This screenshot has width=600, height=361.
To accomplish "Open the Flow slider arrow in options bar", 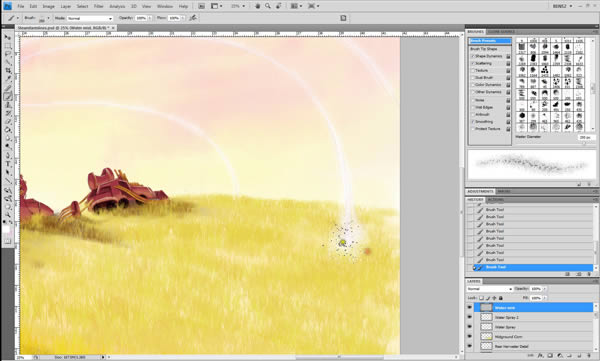I will click(183, 18).
